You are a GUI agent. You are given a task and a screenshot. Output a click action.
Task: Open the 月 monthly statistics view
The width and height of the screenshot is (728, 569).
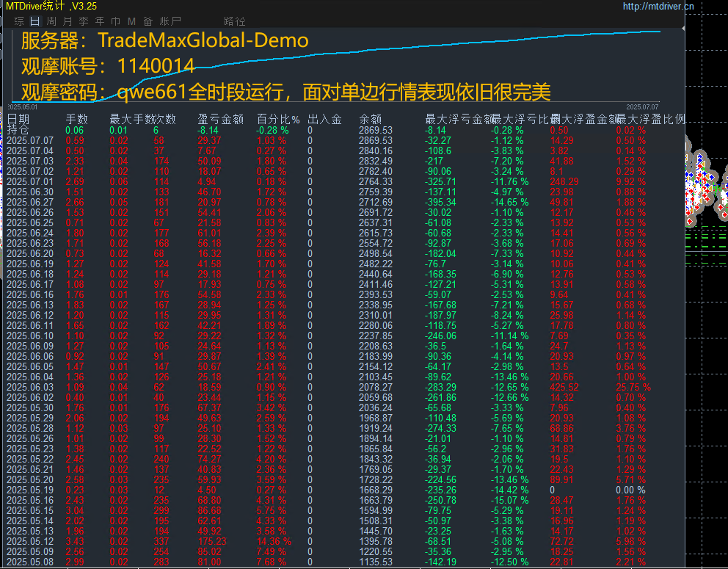click(x=67, y=21)
